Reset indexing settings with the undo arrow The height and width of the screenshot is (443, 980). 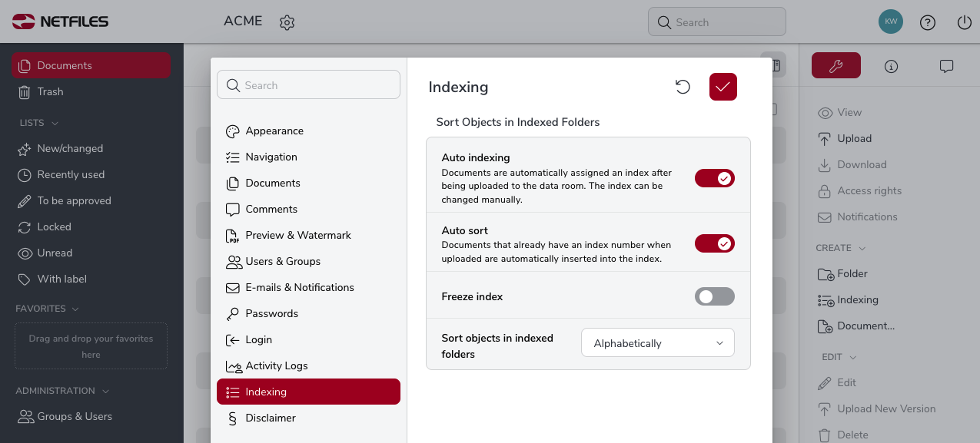(x=683, y=87)
